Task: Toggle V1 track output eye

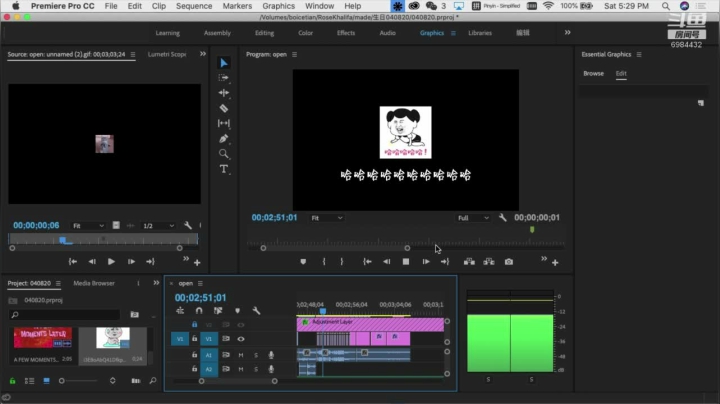Action: tap(241, 339)
